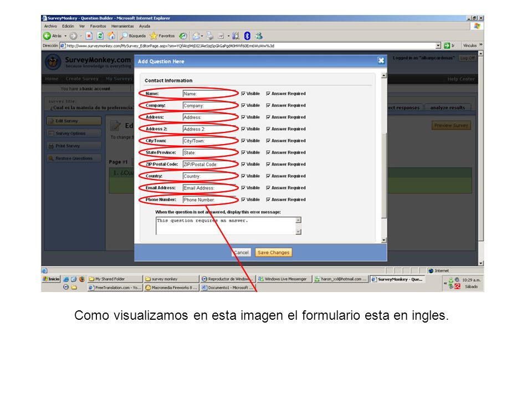The width and height of the screenshot is (532, 399).
Task: Expand the Vínculos links chevron
Action: [481, 45]
